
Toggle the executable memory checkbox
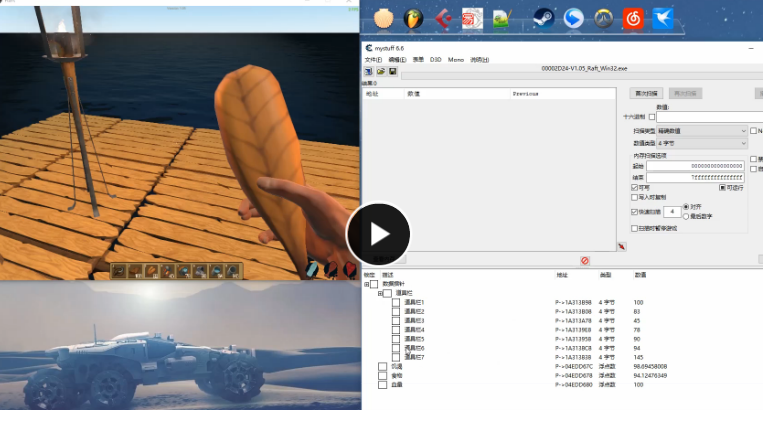[722, 187]
